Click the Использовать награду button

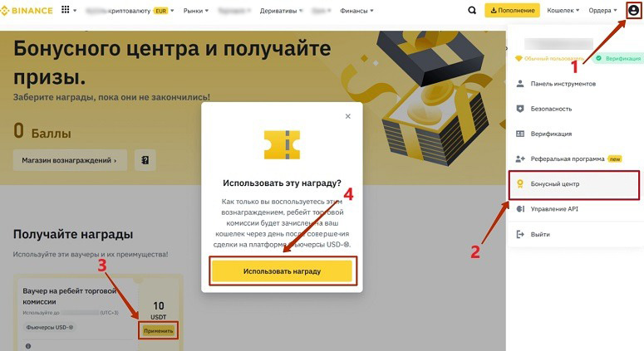282,271
